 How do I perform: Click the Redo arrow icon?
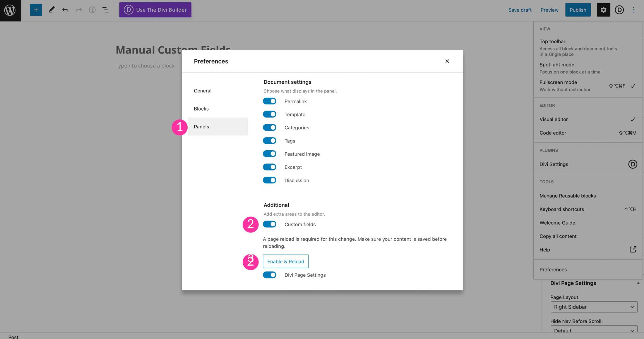click(78, 10)
